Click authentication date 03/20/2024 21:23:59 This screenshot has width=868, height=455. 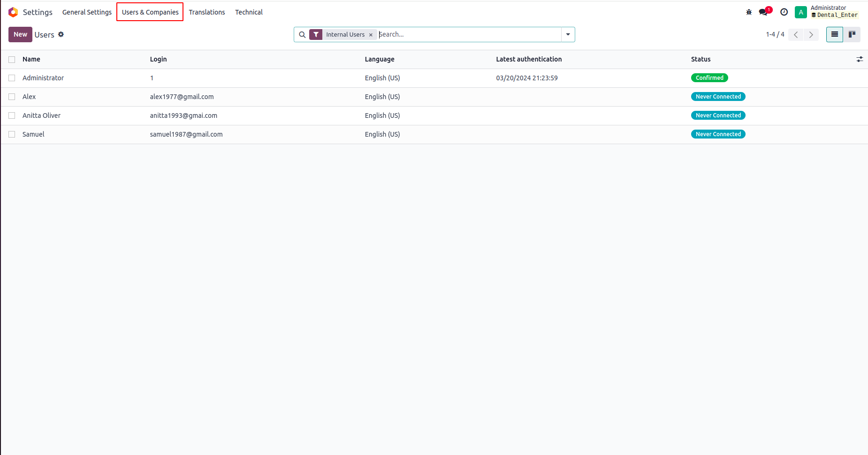[527, 78]
